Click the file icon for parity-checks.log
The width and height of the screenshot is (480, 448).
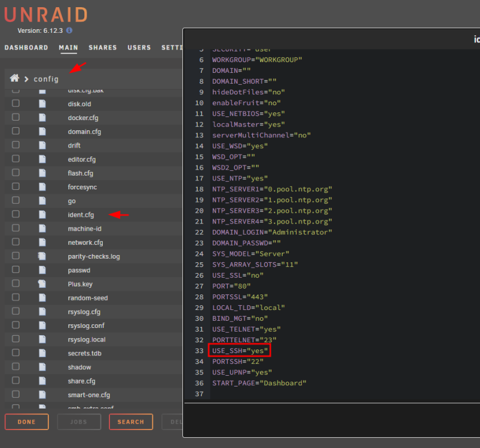pyautogui.click(x=42, y=256)
